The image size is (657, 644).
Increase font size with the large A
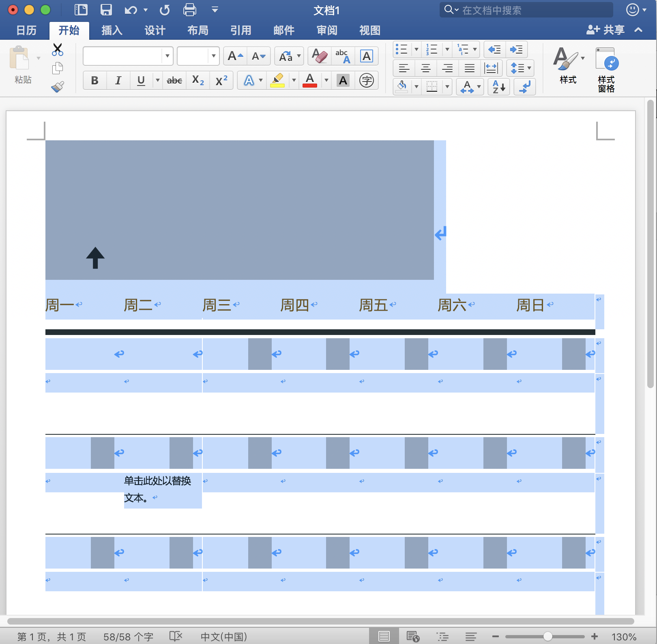(x=235, y=56)
